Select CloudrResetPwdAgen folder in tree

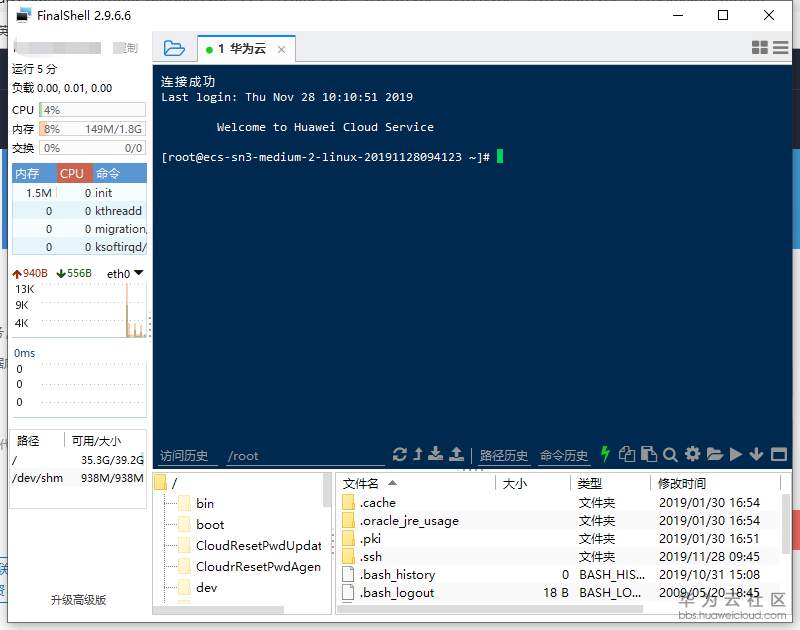click(x=249, y=566)
